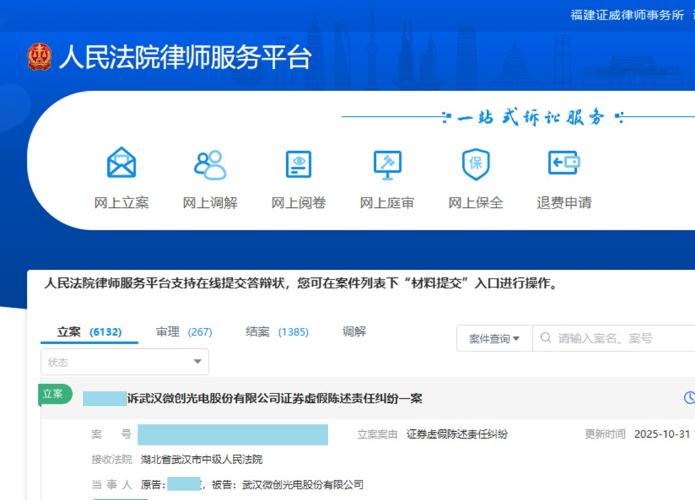This screenshot has width=695, height=500.
Task: Click the 网上调解 label
Action: pos(210,203)
